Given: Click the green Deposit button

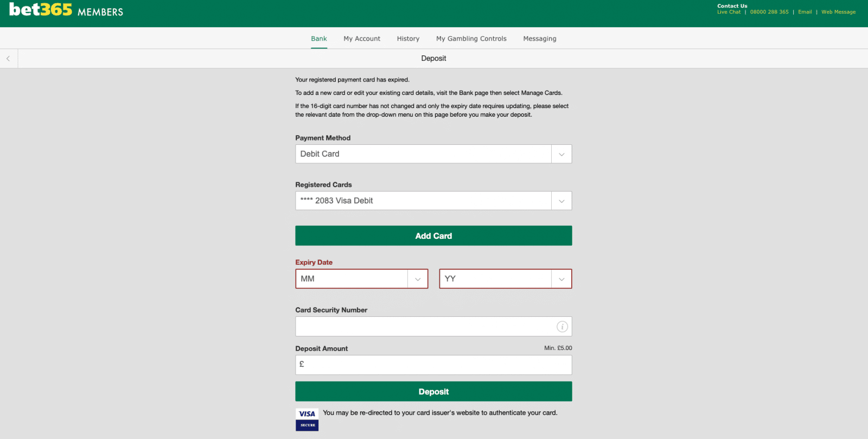Looking at the screenshot, I should [433, 392].
